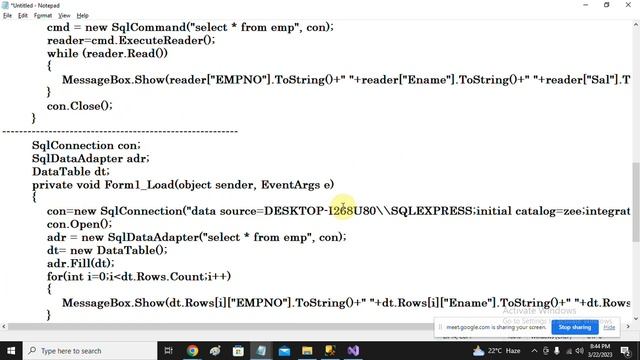Click the scroll up arrow
Screen dimensions: 640x360
(636, 25)
